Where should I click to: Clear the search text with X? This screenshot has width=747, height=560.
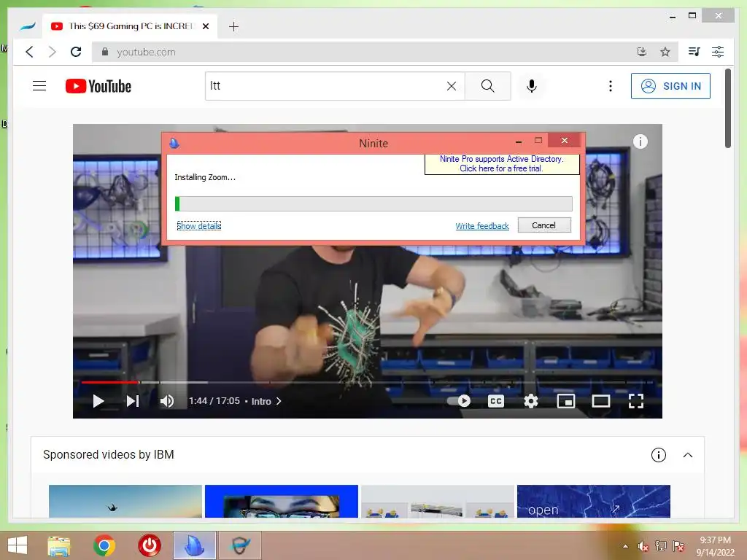[451, 86]
